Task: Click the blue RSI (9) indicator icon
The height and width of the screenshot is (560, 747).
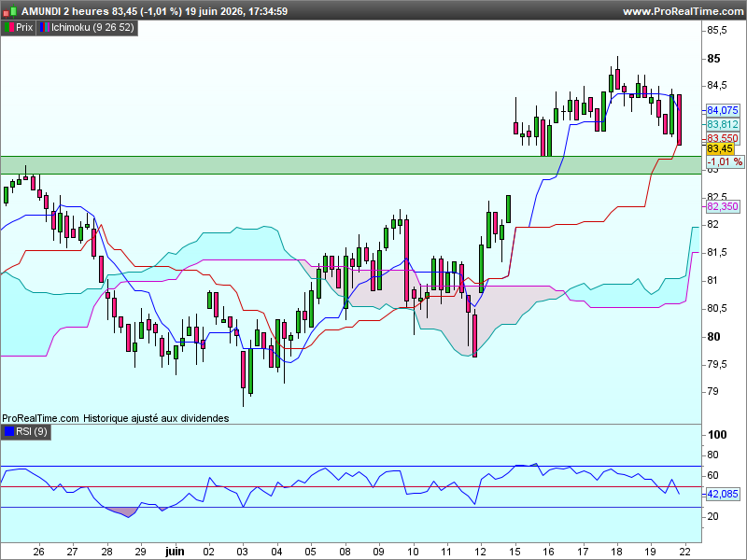Action: coord(9,432)
